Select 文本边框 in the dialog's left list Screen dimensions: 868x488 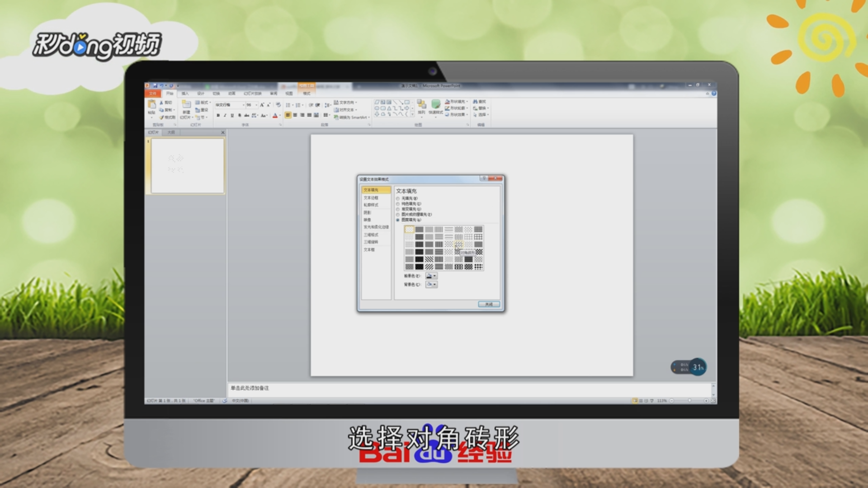[x=371, y=198]
